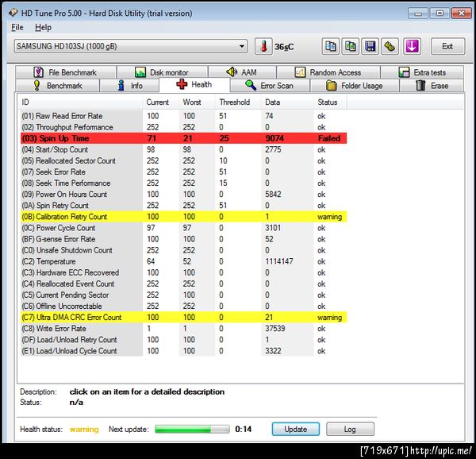
Task: Select the Load/Unload Cycle Count row
Action: [184, 351]
